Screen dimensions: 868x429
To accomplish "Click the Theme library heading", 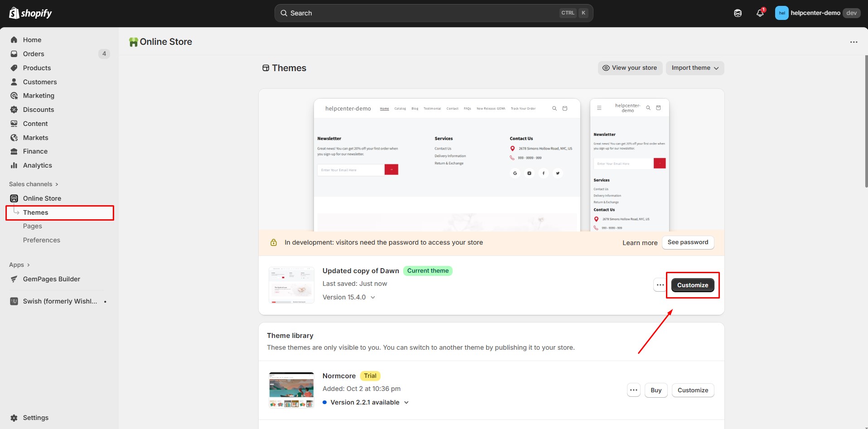I will 290,336.
